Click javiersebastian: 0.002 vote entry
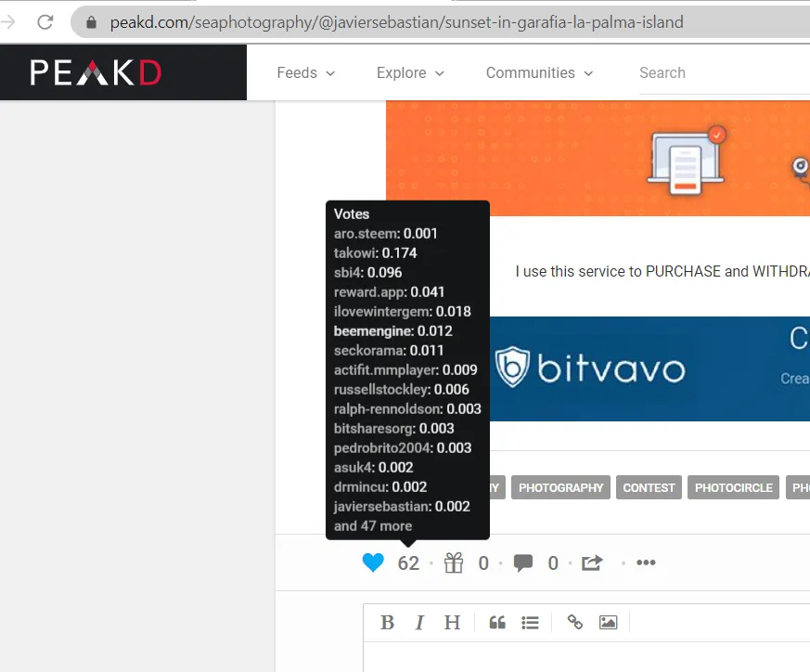Viewport: 810px width, 672px height. click(x=402, y=506)
